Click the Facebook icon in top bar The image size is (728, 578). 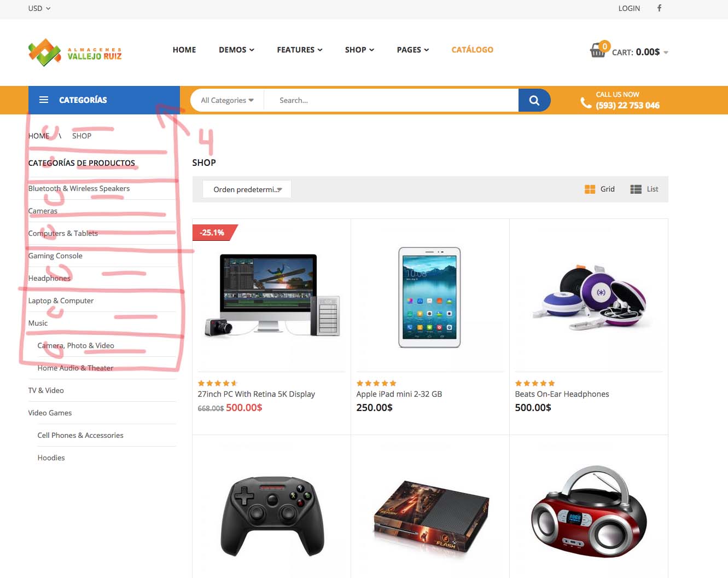[659, 8]
